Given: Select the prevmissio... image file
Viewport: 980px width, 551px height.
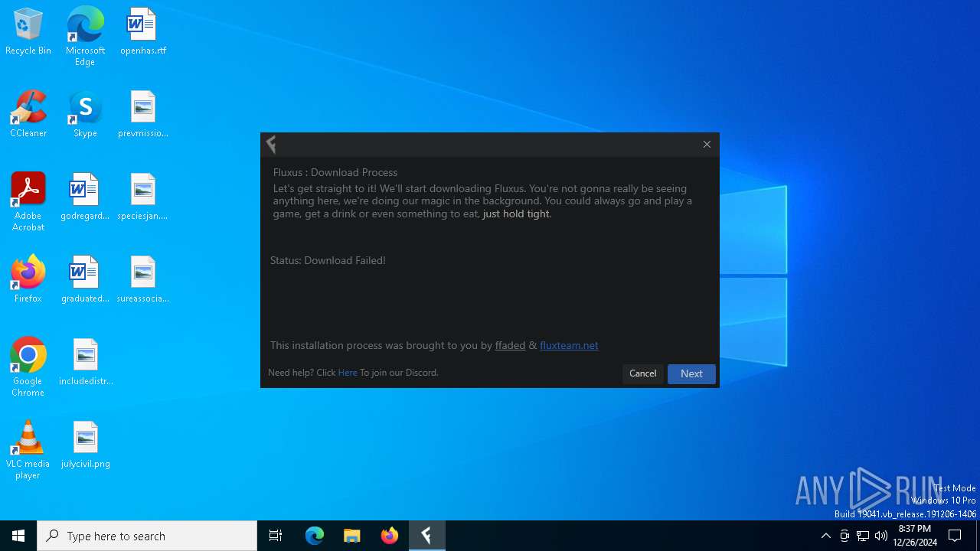Looking at the screenshot, I should click(x=142, y=114).
